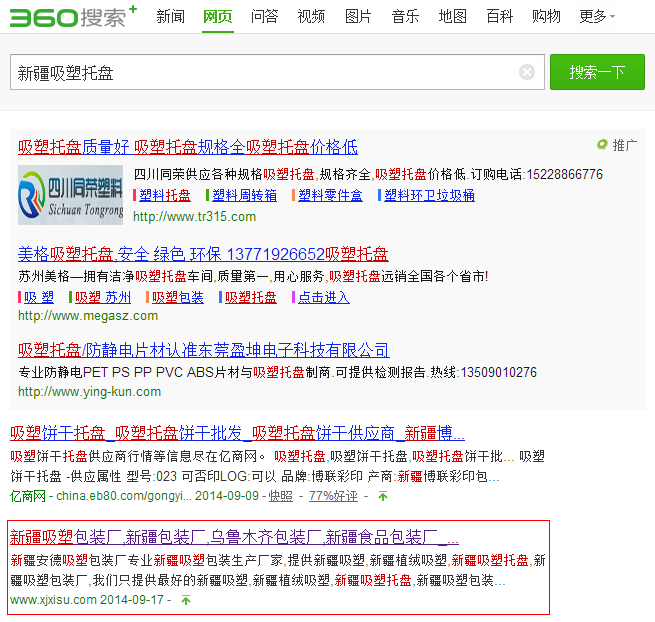655x622 pixels.
Task: Click the 点击进入 sublink
Action: [324, 297]
